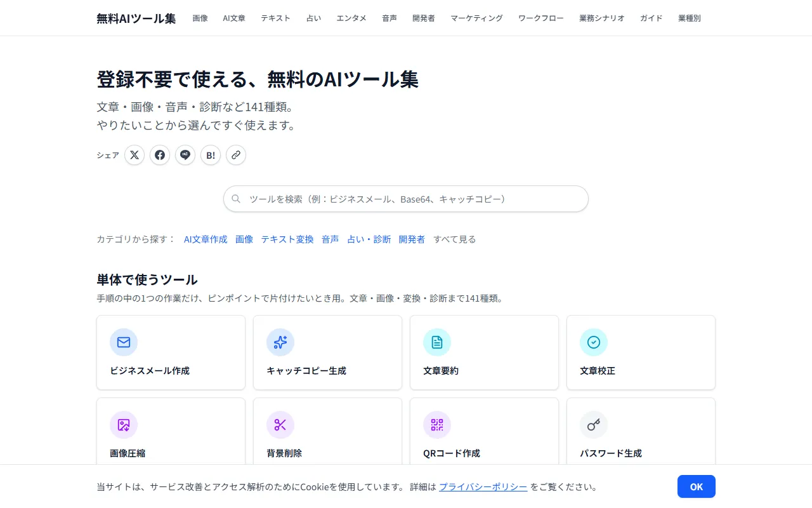This screenshot has height=508, width=812.
Task: Open the 画像 menu in the header
Action: [x=200, y=18]
